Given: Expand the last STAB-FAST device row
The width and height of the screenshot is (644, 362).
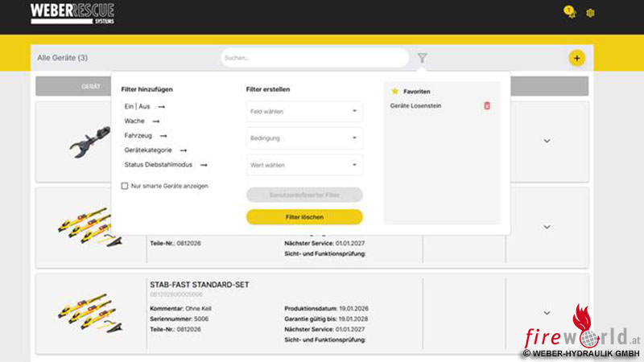Looking at the screenshot, I should [x=547, y=313].
